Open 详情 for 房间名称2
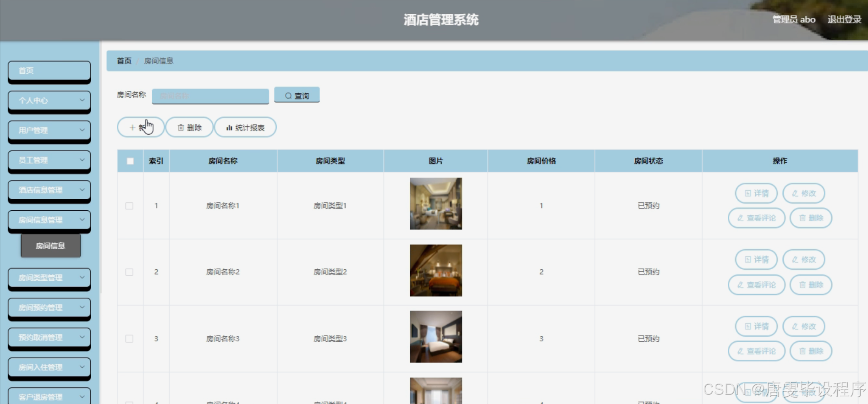The height and width of the screenshot is (404, 868). [756, 260]
